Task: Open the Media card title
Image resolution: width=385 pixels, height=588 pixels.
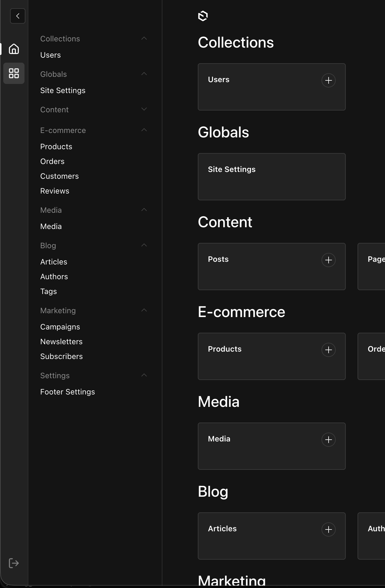Action: (x=219, y=439)
